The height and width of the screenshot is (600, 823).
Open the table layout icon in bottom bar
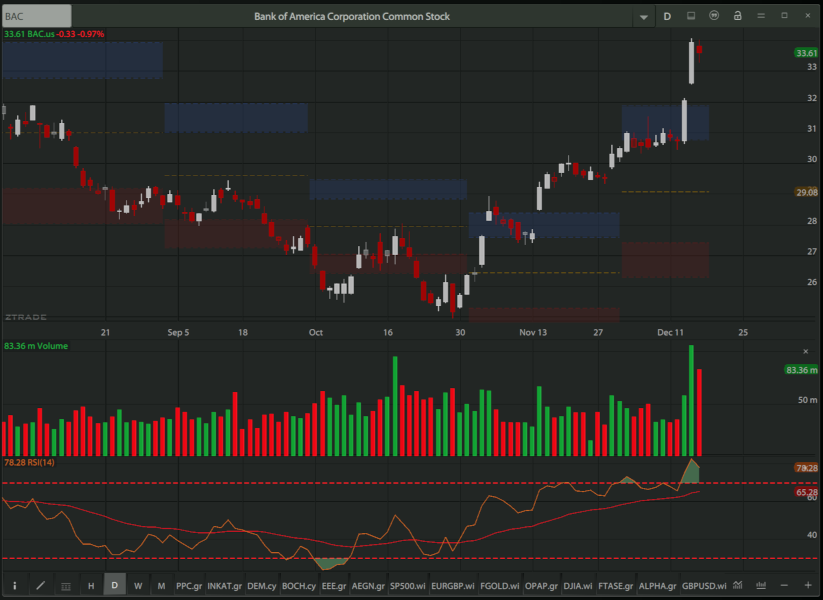(66, 585)
